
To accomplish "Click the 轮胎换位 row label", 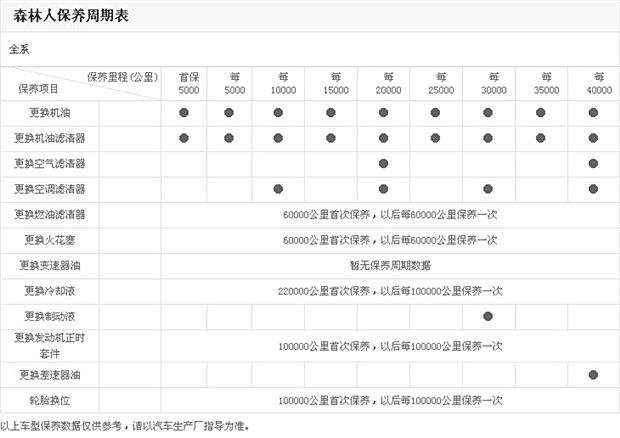I will click(50, 401).
